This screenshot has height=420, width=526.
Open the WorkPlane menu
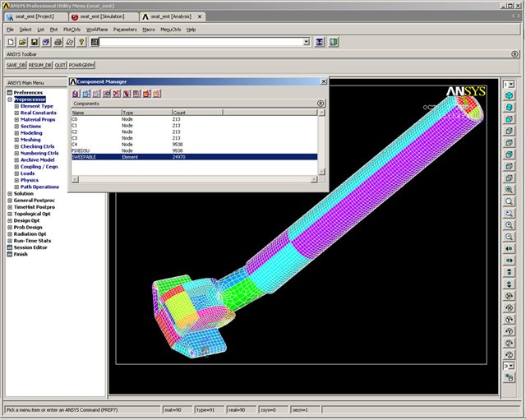coord(97,30)
